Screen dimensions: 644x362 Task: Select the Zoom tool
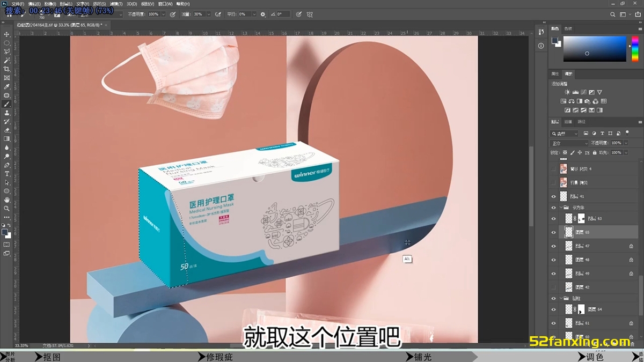click(7, 208)
